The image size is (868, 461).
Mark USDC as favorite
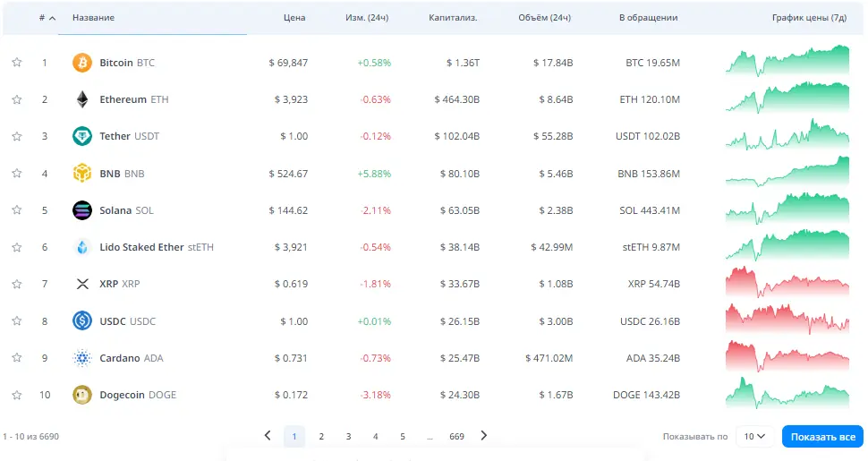tap(17, 320)
